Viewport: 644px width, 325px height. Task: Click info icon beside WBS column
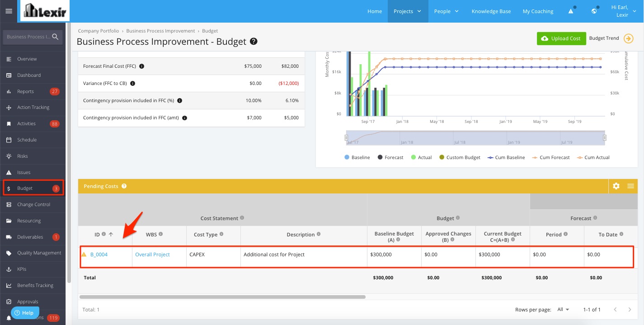pyautogui.click(x=161, y=234)
